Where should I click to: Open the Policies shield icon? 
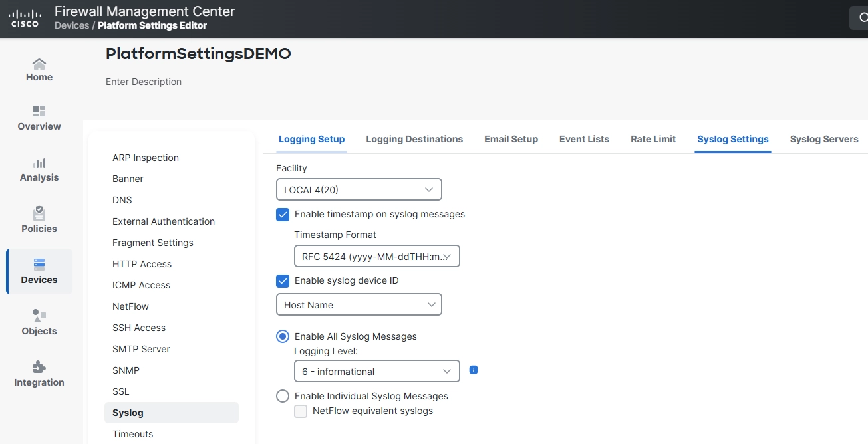39,213
